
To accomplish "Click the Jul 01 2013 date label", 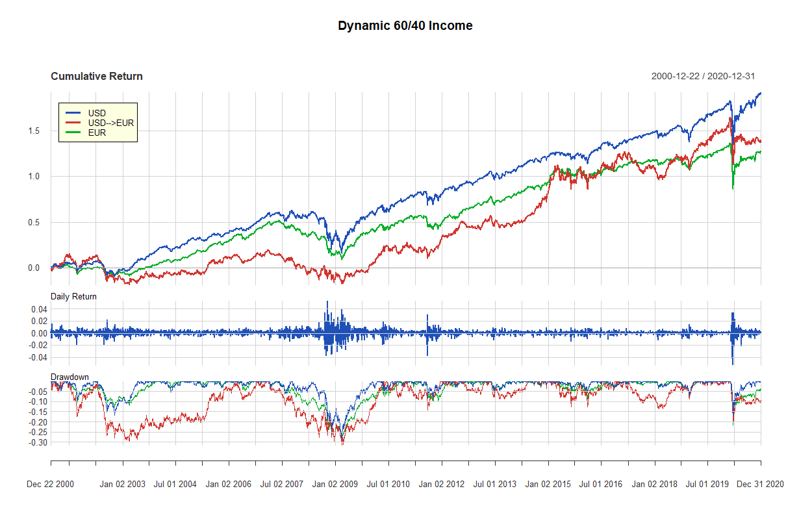I will pyautogui.click(x=494, y=485).
